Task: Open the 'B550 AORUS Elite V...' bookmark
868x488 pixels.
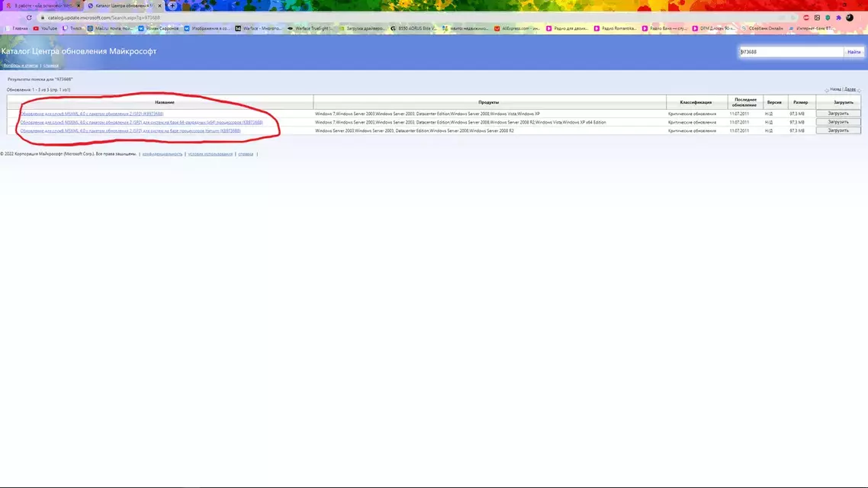Action: (x=413, y=28)
